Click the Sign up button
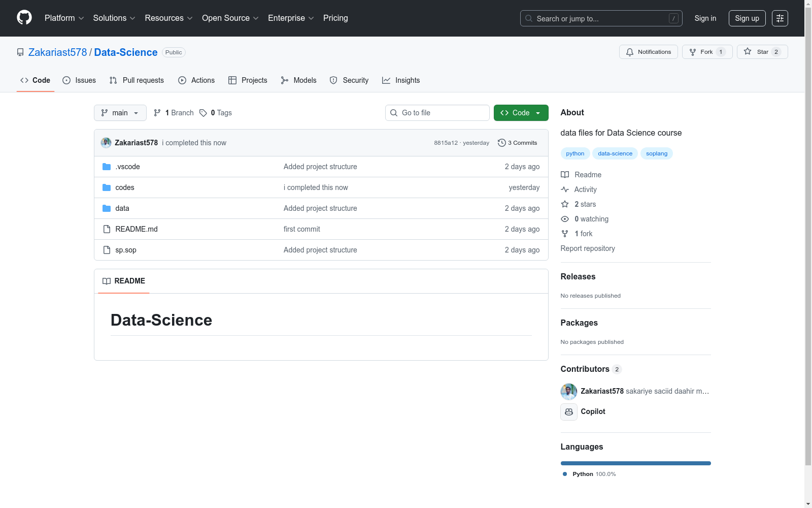 click(x=747, y=18)
